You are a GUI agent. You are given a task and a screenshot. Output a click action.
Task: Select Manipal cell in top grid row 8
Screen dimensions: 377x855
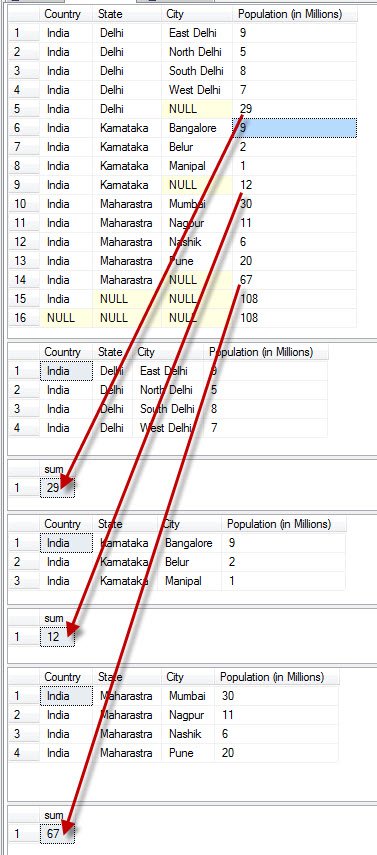click(x=198, y=166)
